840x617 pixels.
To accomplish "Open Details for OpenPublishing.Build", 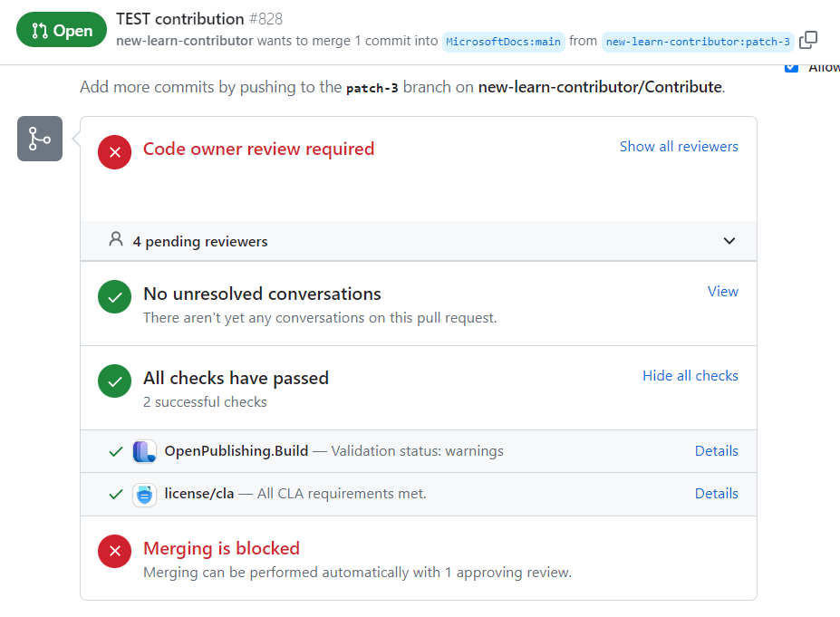I will (x=716, y=451).
